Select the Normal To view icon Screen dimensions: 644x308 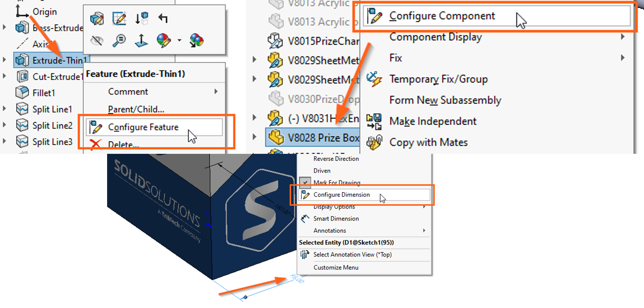[x=142, y=41]
